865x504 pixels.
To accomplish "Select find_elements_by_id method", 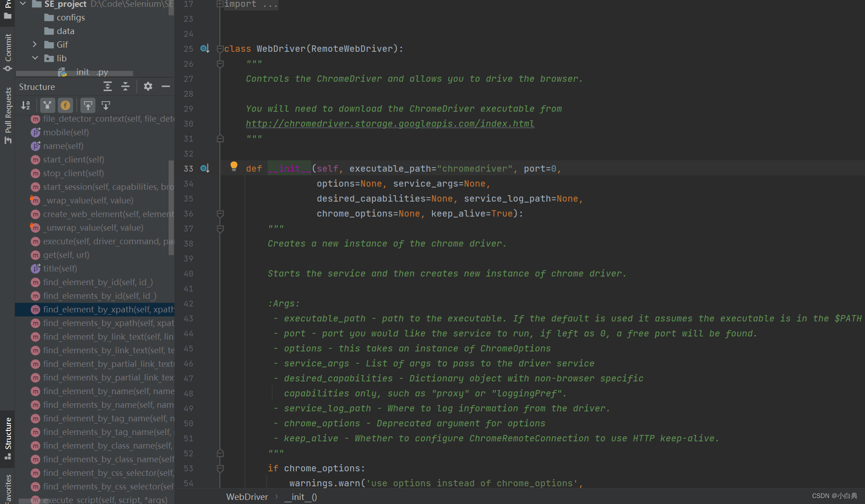I will [94, 296].
